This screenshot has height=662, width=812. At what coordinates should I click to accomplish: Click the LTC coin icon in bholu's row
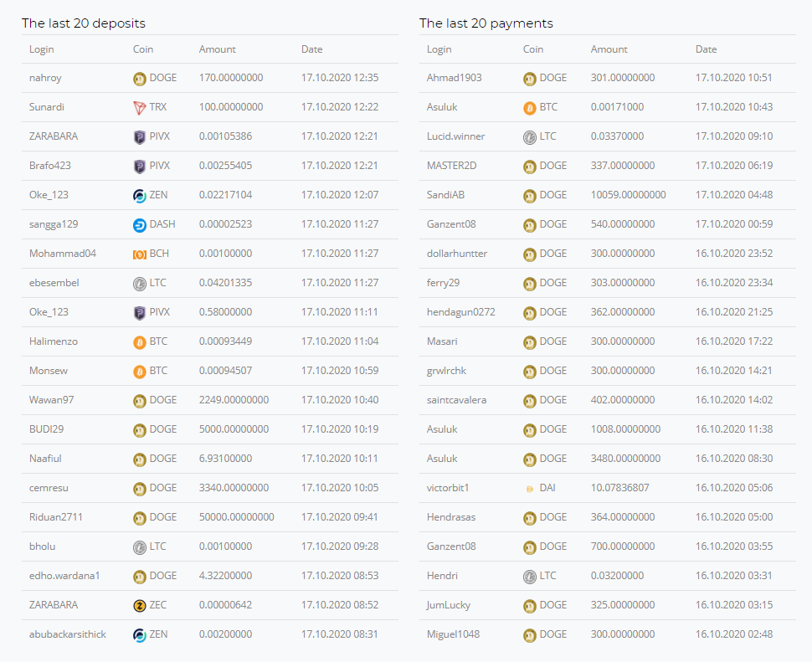tap(139, 547)
